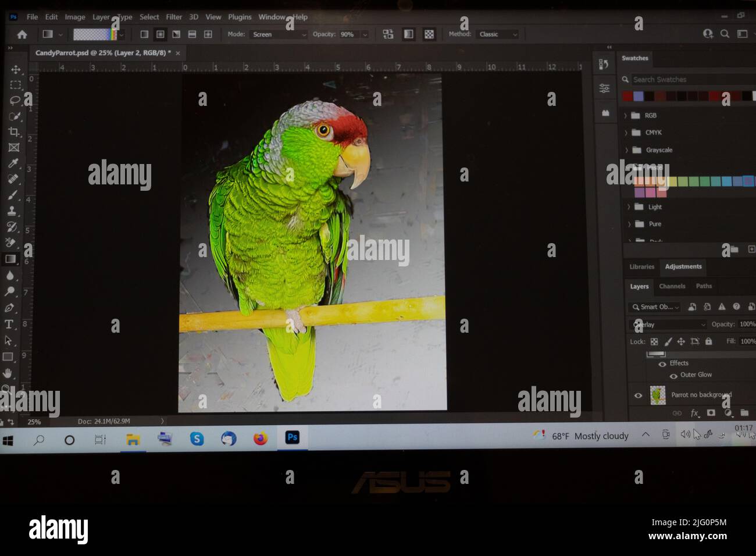Open the gradient Opacity dropdown arrow
The height and width of the screenshot is (556, 756).
click(x=365, y=34)
